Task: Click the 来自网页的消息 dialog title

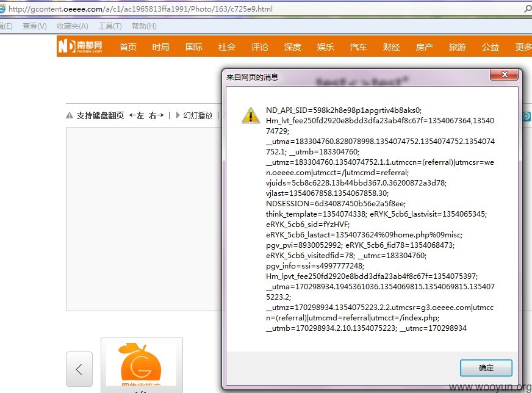Action: click(x=252, y=77)
